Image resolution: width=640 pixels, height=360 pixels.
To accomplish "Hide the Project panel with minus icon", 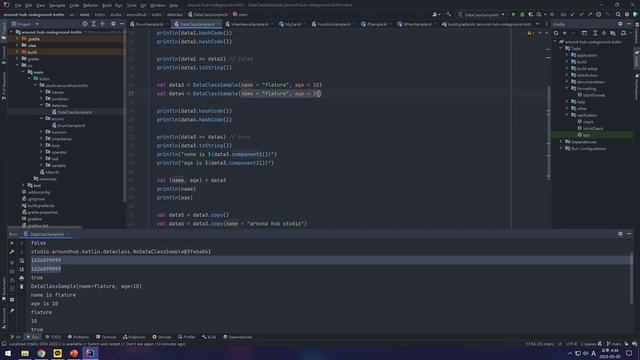I will [121, 24].
